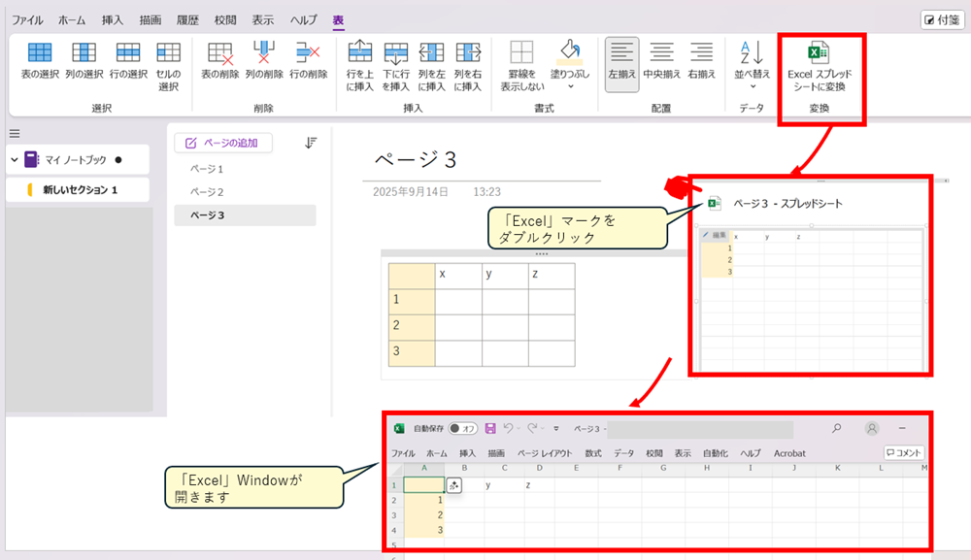Open the 自動化 tab in the Excel window
Viewport: 971px width, 560px height.
[716, 453]
